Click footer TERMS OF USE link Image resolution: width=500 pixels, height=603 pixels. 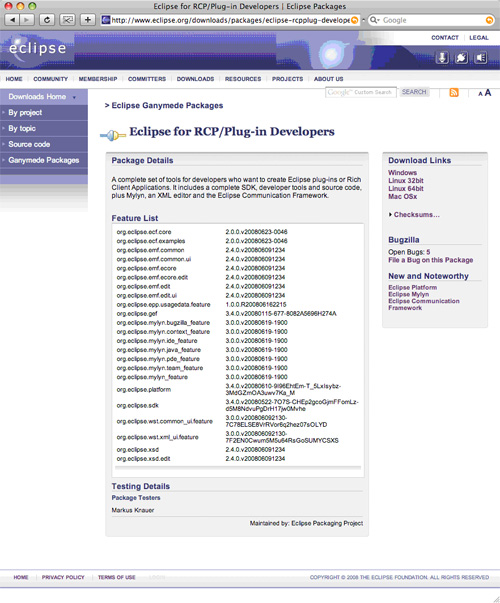pyautogui.click(x=117, y=577)
